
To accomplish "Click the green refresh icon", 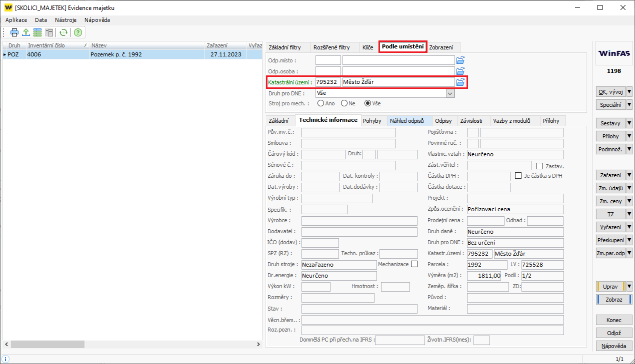I will (63, 32).
